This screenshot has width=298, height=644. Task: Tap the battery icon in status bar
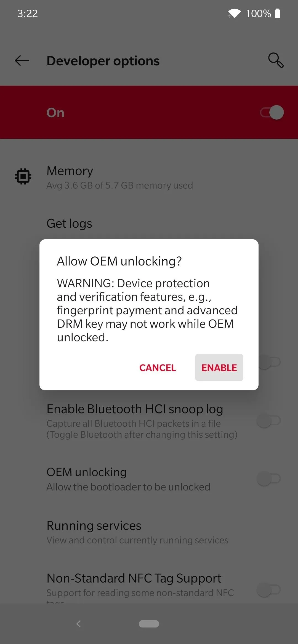[x=278, y=13]
